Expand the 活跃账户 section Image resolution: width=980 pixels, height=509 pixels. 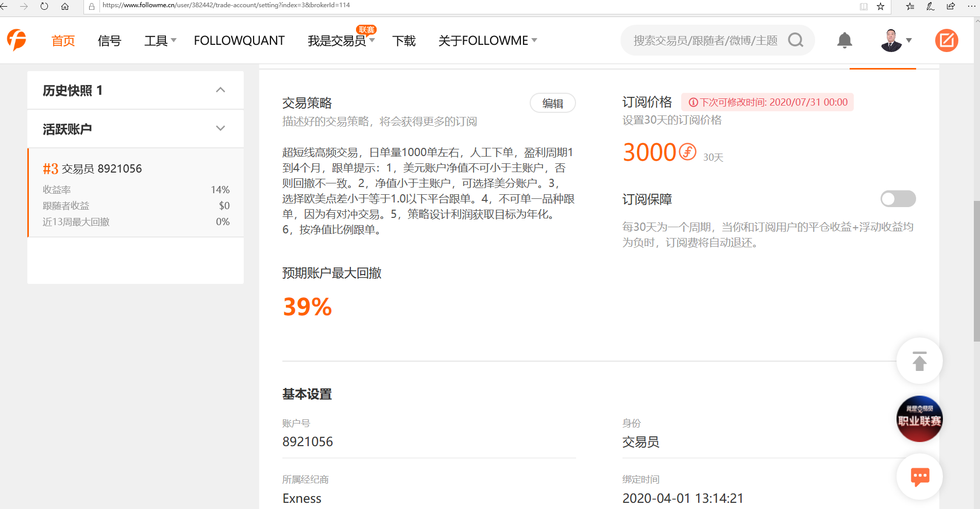point(221,129)
